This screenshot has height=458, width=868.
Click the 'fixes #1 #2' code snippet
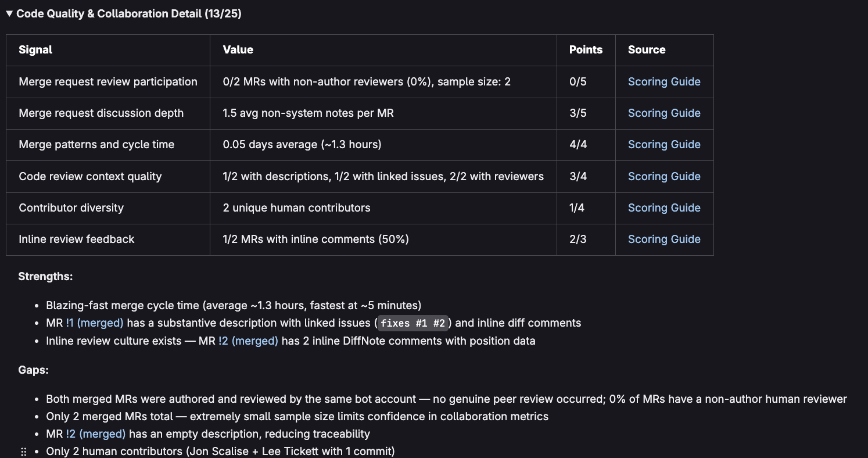coord(413,323)
